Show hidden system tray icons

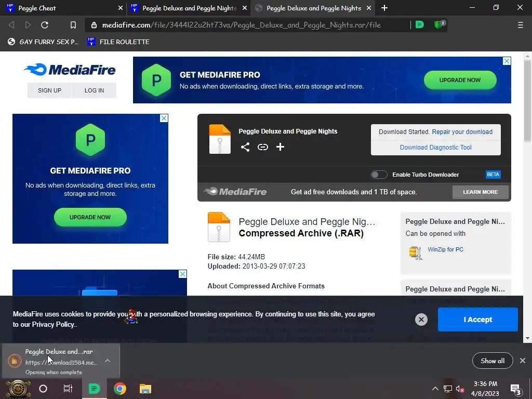435,389
